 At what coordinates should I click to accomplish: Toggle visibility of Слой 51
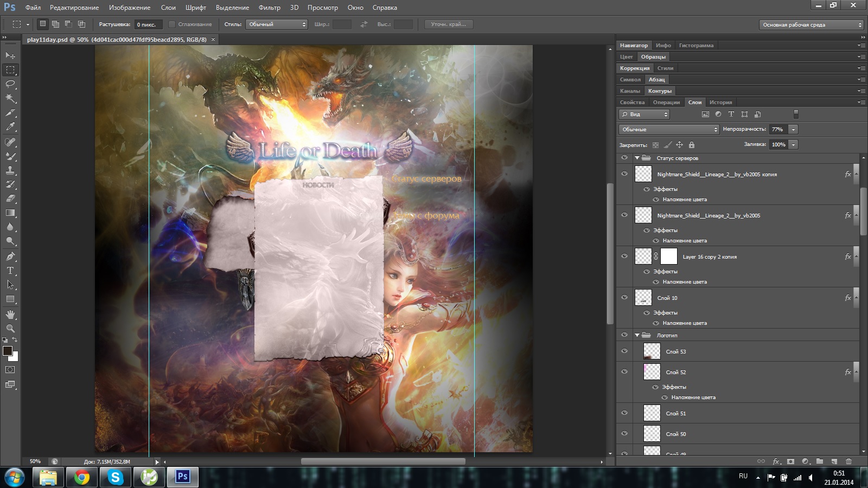tap(624, 413)
